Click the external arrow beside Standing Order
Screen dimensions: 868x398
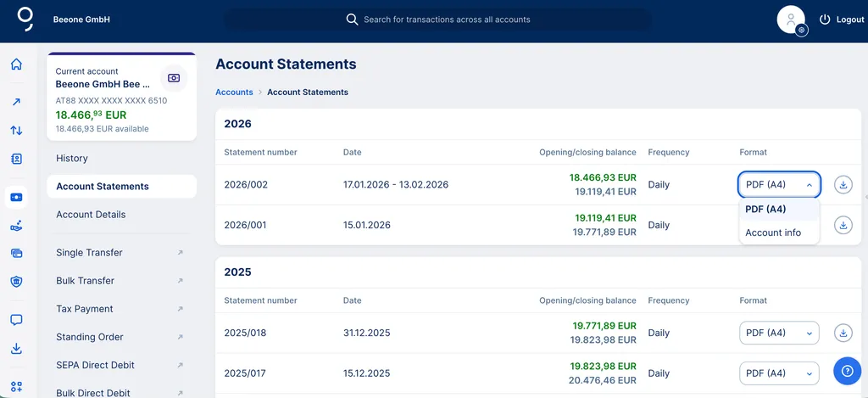[x=180, y=337]
